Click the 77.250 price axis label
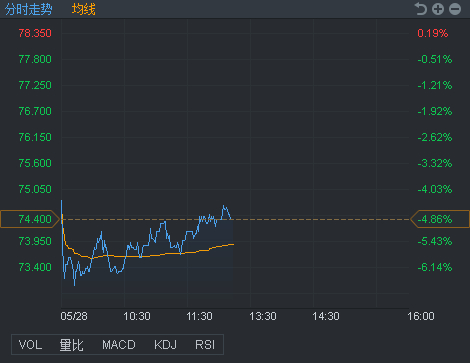The height and width of the screenshot is (363, 470). click(x=35, y=85)
